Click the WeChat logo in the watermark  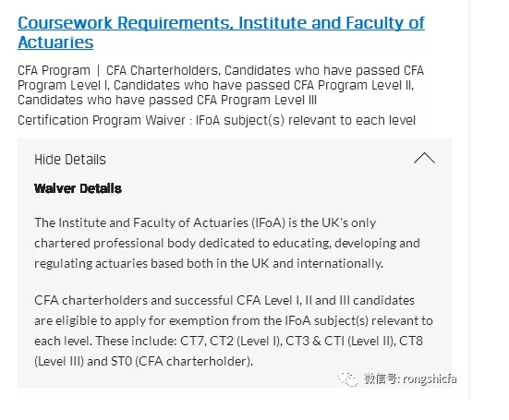click(348, 378)
